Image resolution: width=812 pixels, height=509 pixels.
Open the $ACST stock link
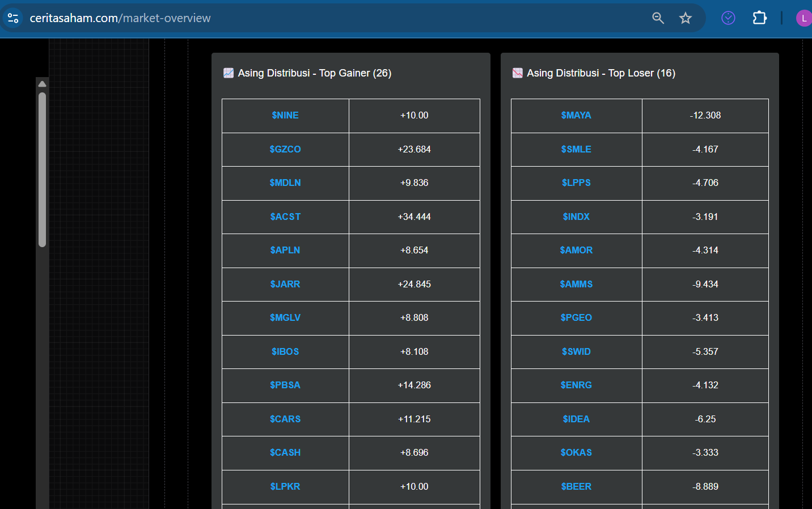click(x=285, y=217)
